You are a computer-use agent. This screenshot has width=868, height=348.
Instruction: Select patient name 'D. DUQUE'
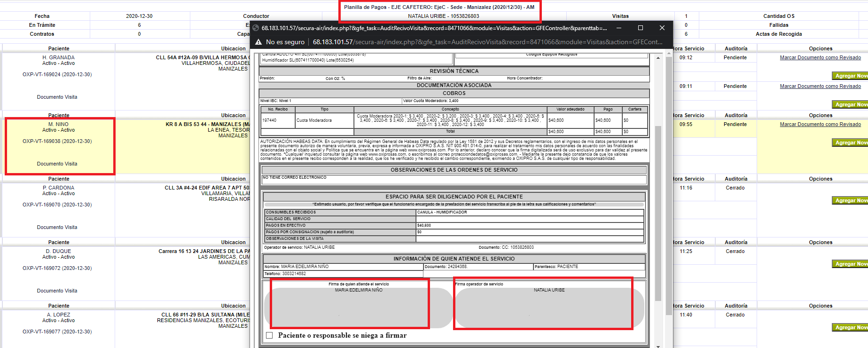point(59,251)
